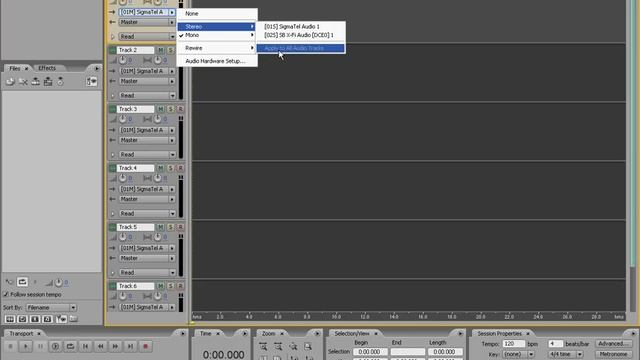This screenshot has height=360, width=640.
Task: Adjust Track 3 volume knob
Action: 122,119
